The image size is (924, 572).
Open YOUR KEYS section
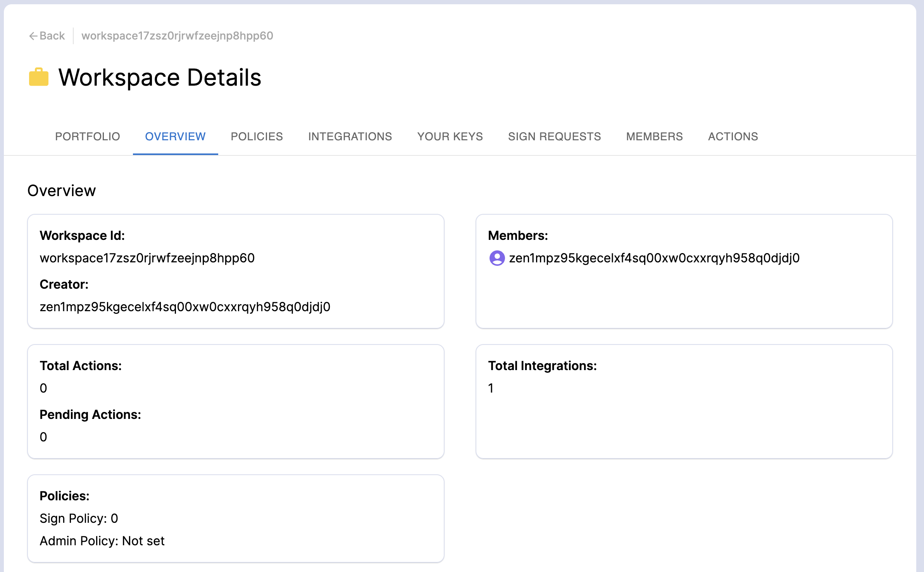coord(450,136)
